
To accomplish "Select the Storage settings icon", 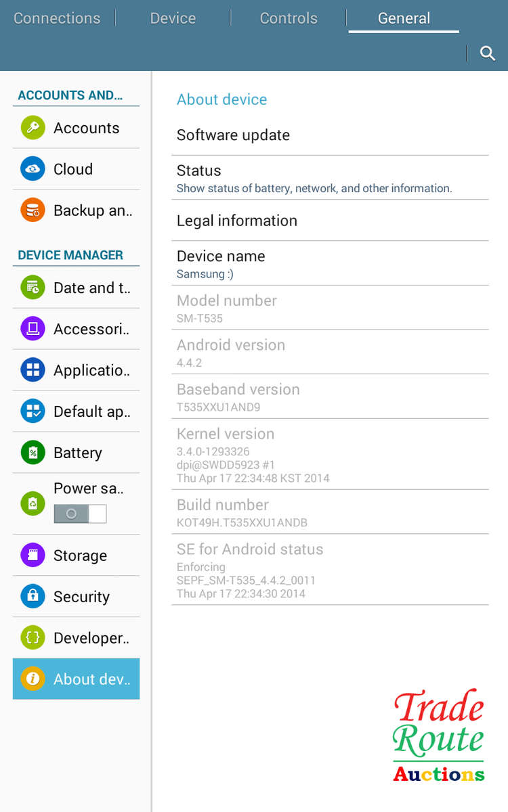I will click(x=31, y=555).
